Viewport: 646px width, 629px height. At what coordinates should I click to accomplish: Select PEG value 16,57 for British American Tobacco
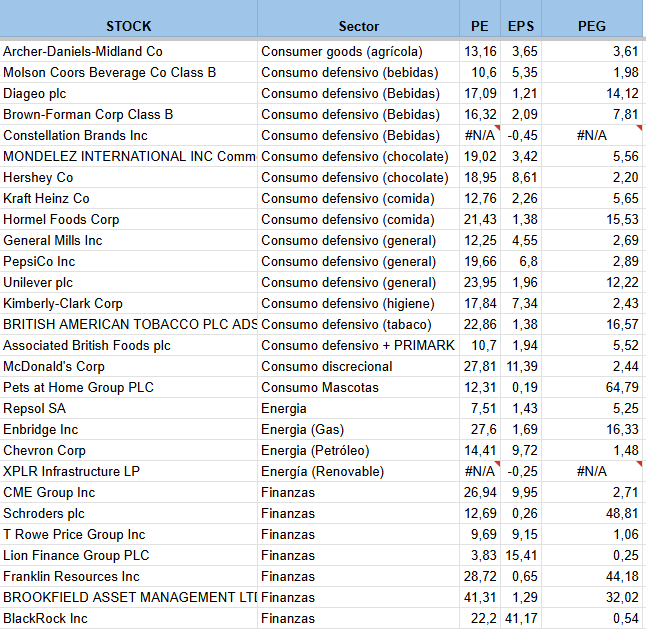coord(592,325)
